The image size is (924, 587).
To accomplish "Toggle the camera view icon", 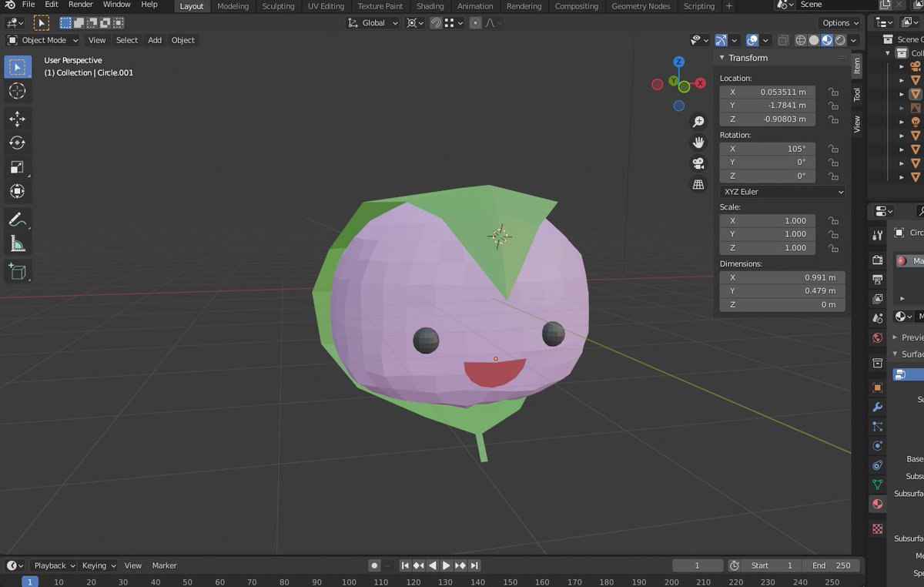I will 698,163.
